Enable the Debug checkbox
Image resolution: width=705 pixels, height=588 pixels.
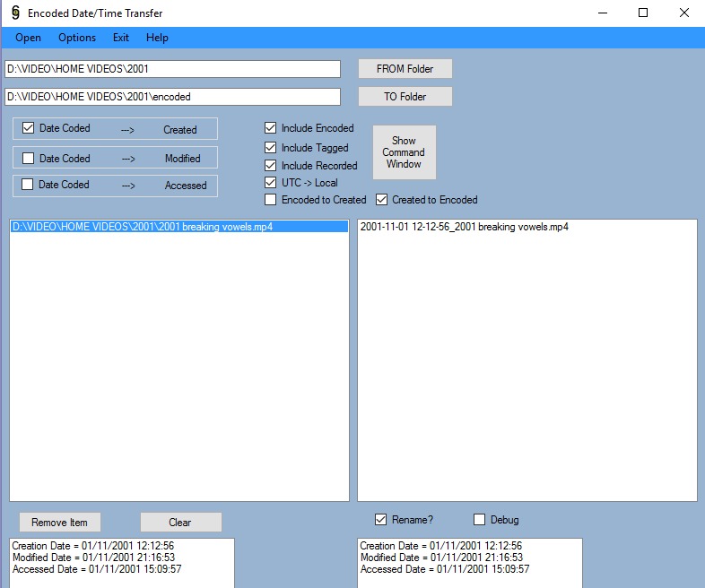click(x=479, y=520)
